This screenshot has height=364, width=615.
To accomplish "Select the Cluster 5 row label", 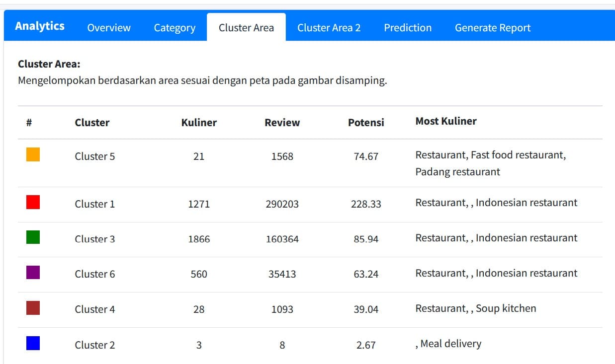I will coord(94,156).
